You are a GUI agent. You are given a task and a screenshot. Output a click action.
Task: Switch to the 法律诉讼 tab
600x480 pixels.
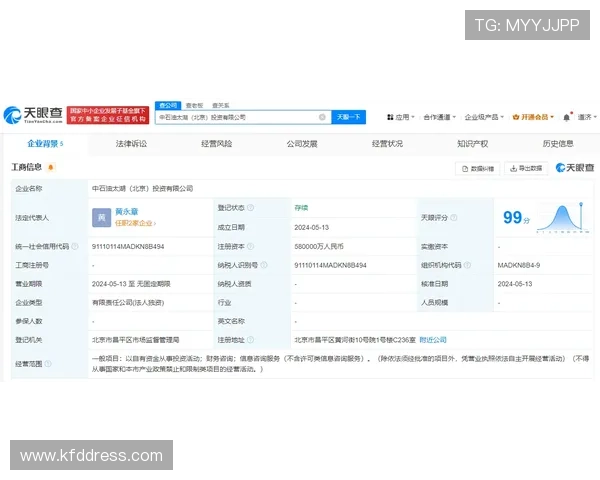click(131, 144)
